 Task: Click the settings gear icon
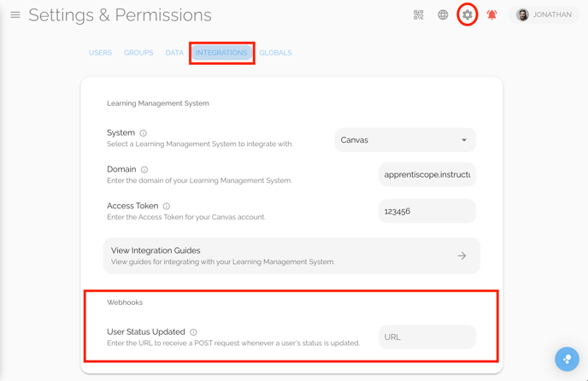(x=467, y=15)
